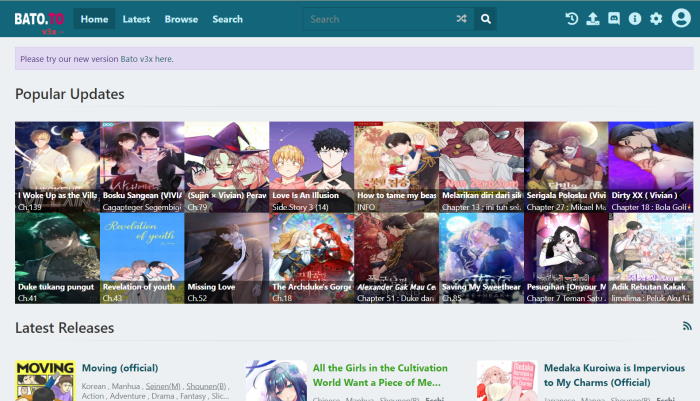Click Ch.52 of Missing Love
700x401 pixels.
[x=197, y=298]
